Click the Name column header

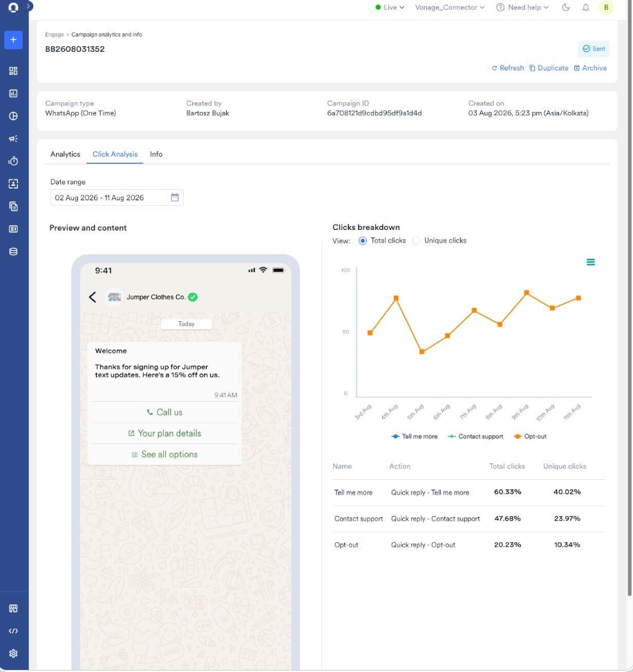tap(342, 466)
